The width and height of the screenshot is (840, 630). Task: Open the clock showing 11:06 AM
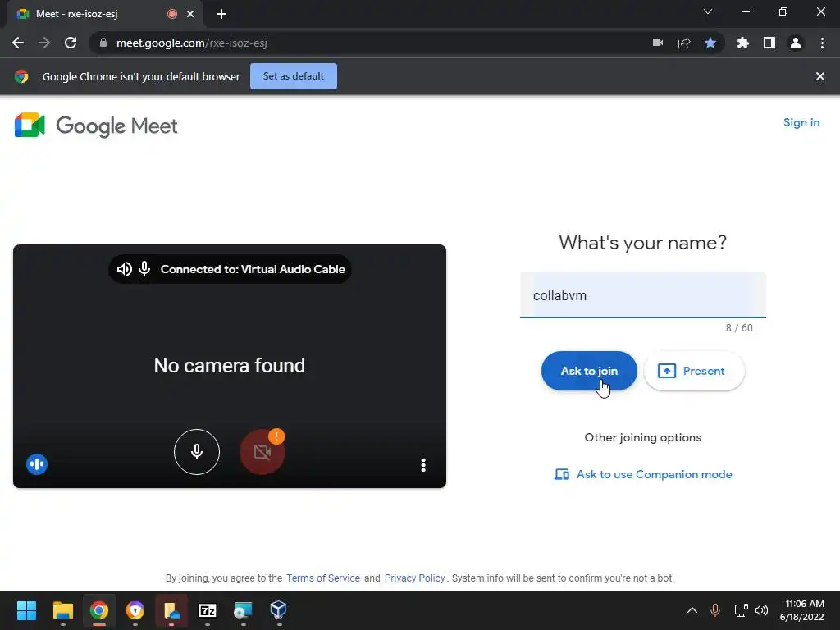802,610
